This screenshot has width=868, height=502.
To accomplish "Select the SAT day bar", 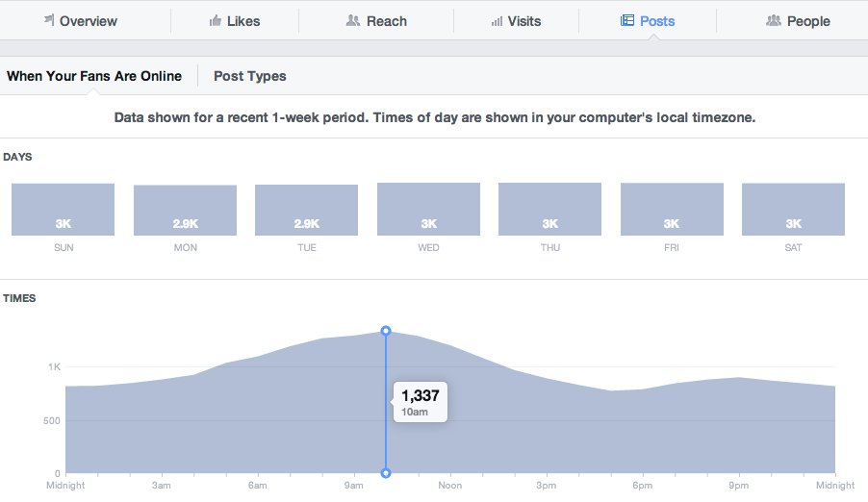I will tap(794, 210).
